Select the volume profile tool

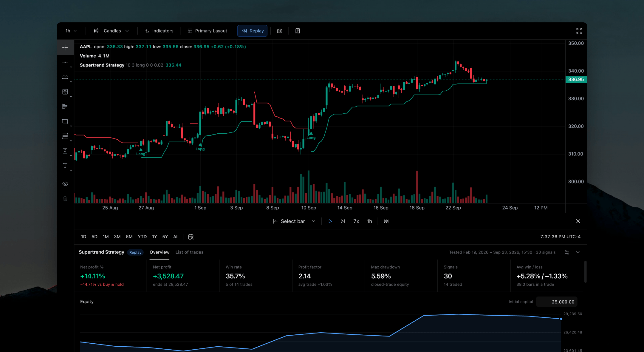coord(65,106)
